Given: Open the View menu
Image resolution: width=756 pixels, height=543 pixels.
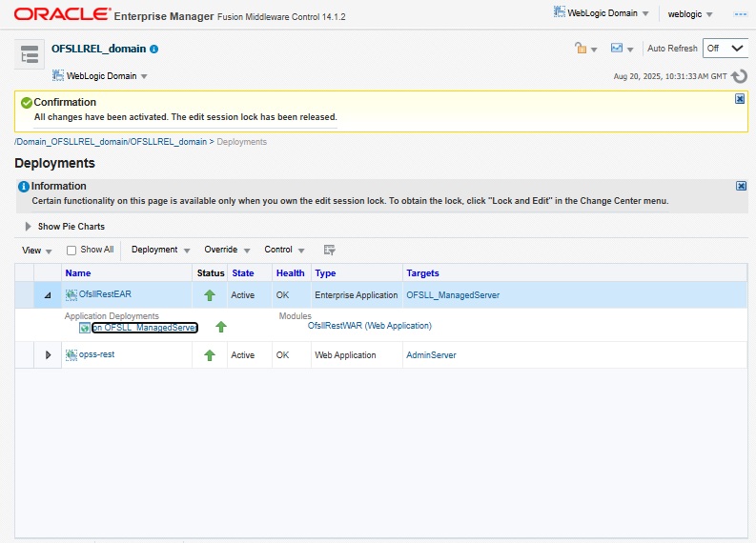Looking at the screenshot, I should pos(36,251).
